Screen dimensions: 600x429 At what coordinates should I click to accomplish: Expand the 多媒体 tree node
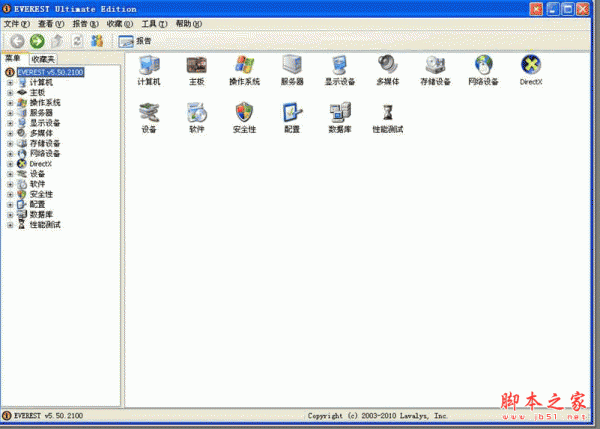[x=10, y=133]
